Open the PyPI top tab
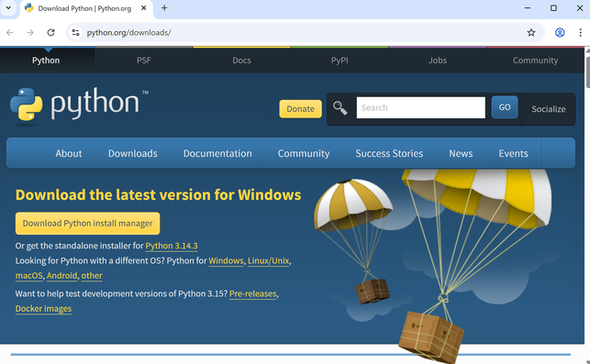This screenshot has height=364, width=590. [340, 61]
